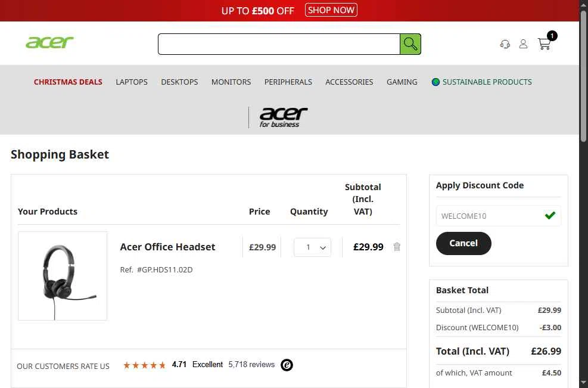Open the shopping cart icon

544,44
